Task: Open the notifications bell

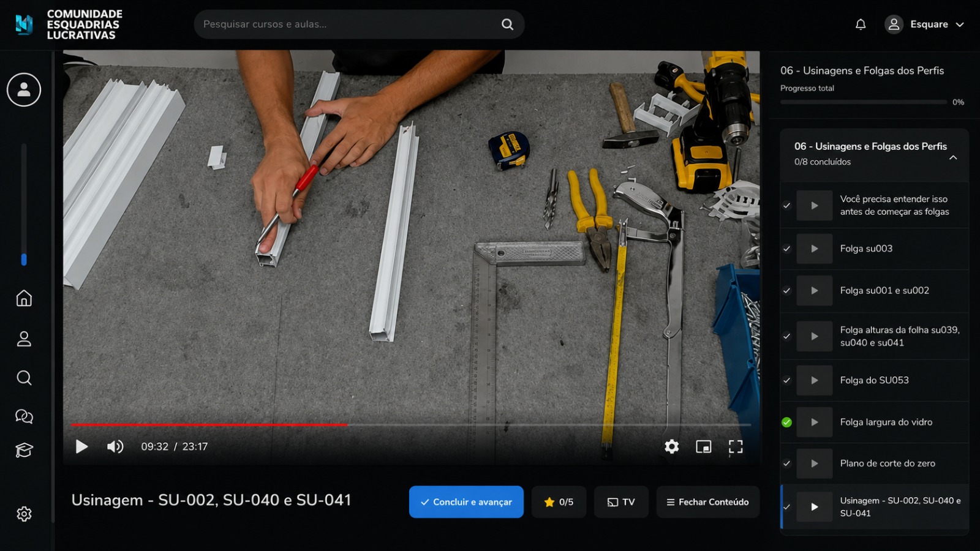Action: [861, 24]
